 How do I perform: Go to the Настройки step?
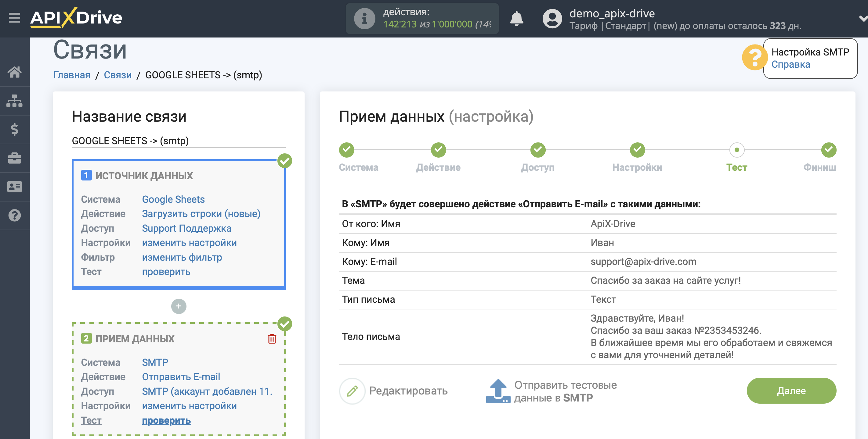637,150
